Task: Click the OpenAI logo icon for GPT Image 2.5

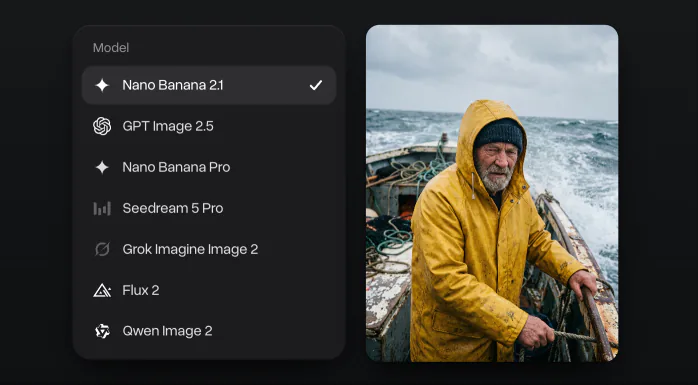Action: (x=102, y=126)
